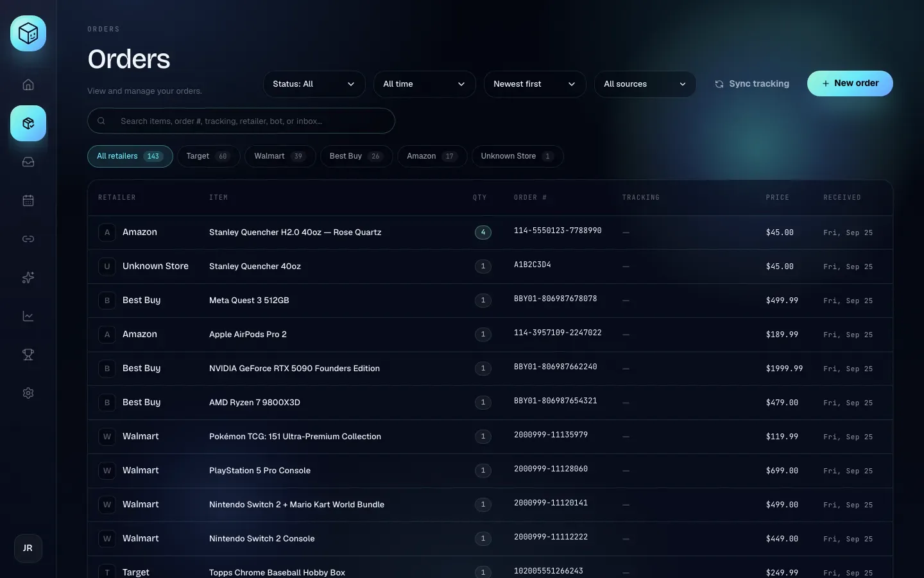Click the orders search field

click(x=241, y=121)
